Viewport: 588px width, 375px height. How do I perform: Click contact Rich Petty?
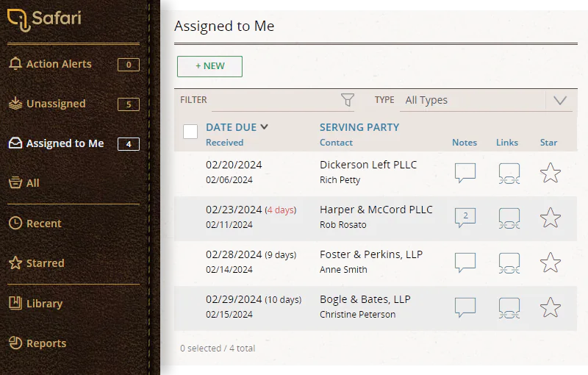(340, 180)
